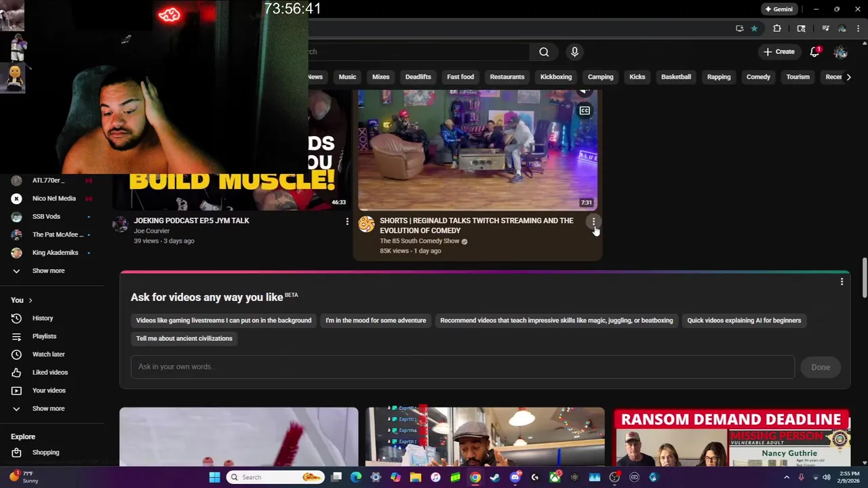Select the Comedy filter chip
The width and height of the screenshot is (868, 488).
coord(758,77)
